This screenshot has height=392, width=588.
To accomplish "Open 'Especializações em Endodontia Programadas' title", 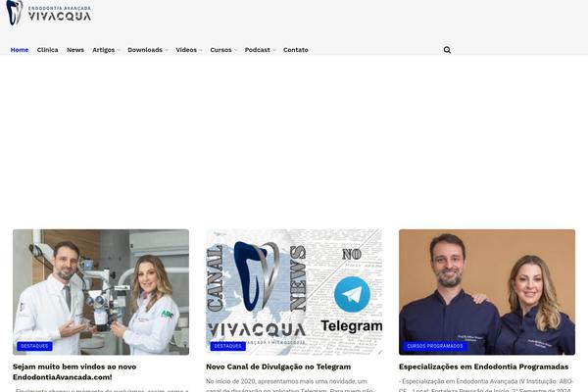I will coord(484,367).
